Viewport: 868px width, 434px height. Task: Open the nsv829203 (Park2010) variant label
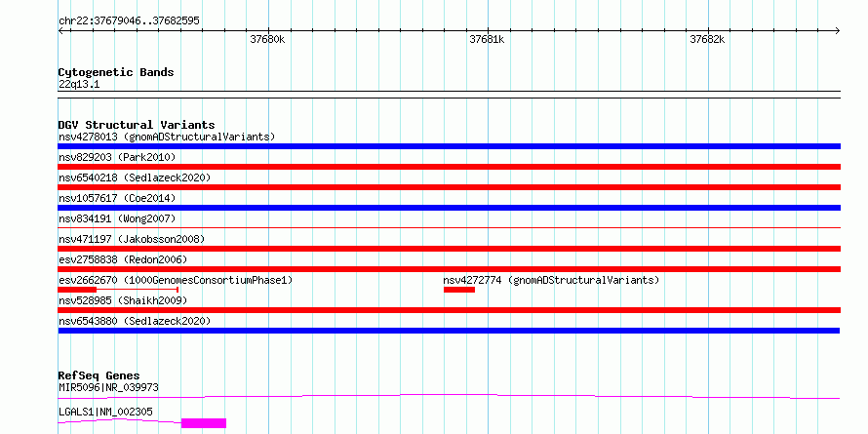click(x=117, y=157)
